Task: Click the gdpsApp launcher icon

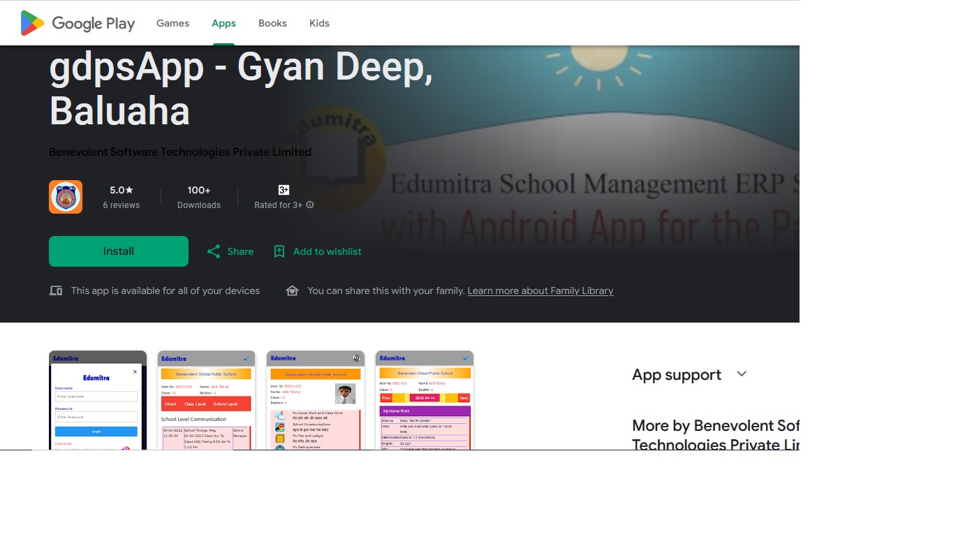Action: (x=65, y=196)
